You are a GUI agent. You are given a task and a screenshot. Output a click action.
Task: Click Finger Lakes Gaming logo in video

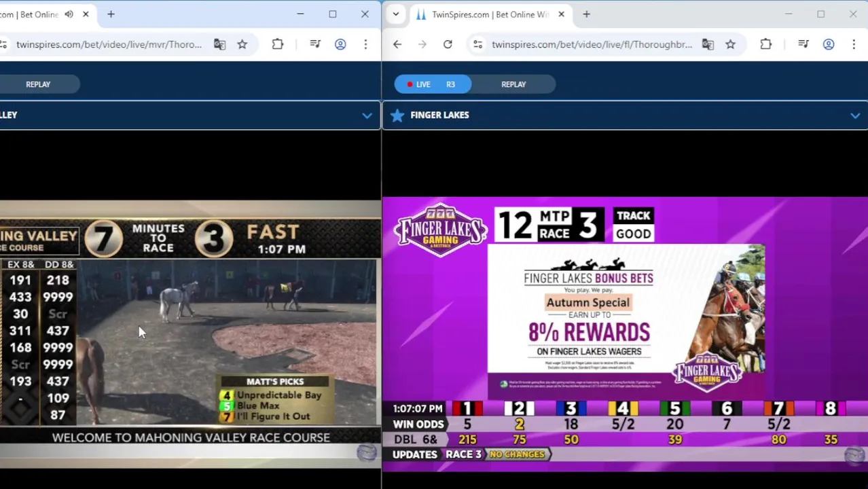coord(441,230)
